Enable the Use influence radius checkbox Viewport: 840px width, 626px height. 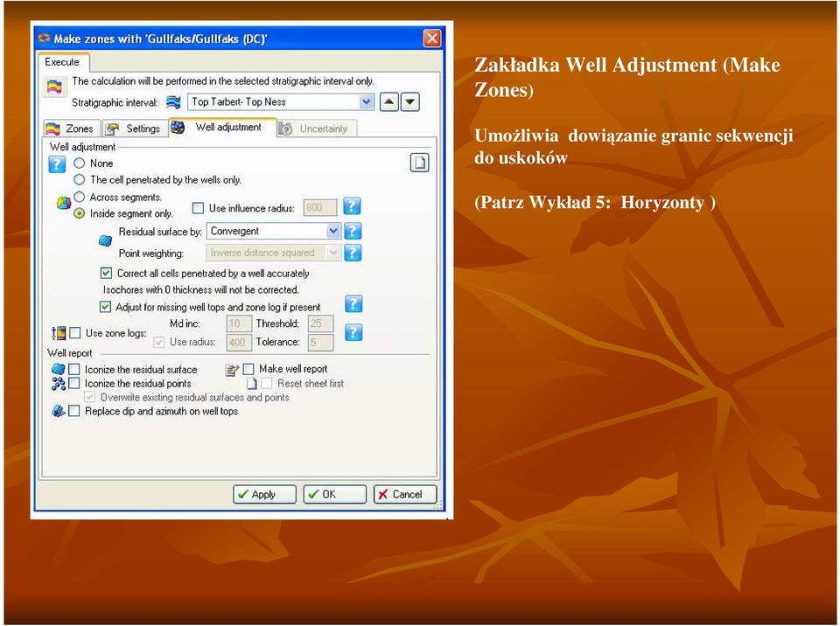[199, 208]
